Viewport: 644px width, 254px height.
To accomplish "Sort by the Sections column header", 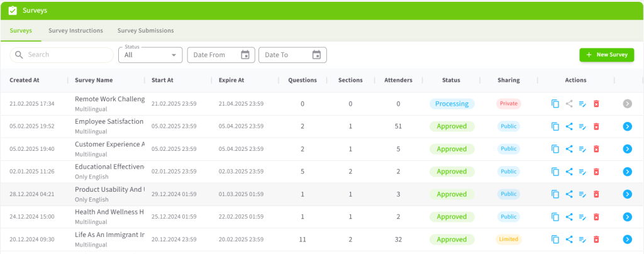I will point(350,80).
